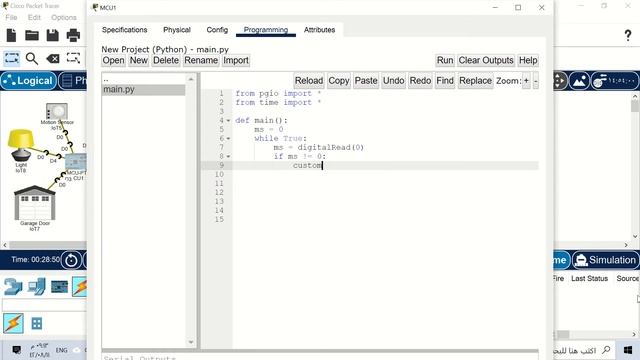Select main.py in the file list
Viewport: 640px width, 360px height.
[x=143, y=89]
